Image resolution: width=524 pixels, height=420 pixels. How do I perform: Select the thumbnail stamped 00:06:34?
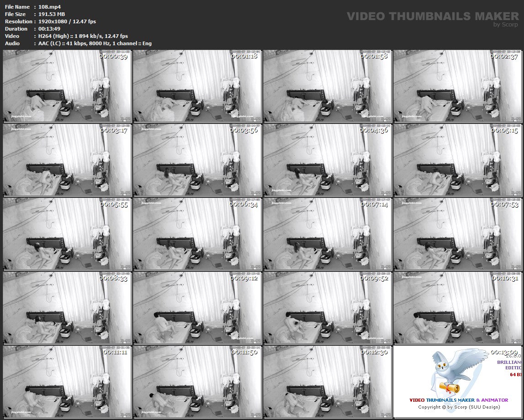click(x=197, y=234)
